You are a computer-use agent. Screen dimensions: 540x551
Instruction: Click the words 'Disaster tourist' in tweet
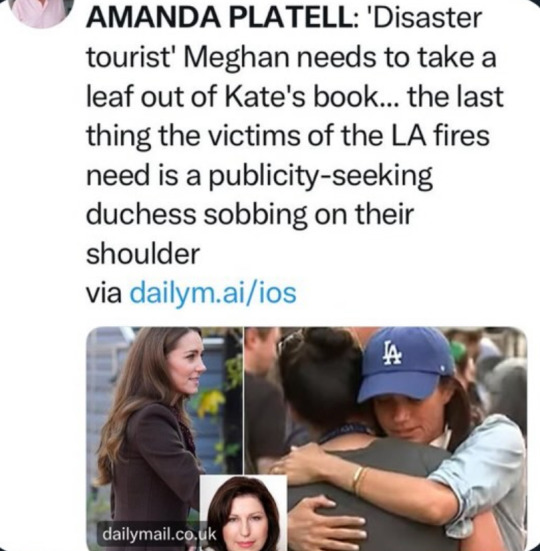285,37
